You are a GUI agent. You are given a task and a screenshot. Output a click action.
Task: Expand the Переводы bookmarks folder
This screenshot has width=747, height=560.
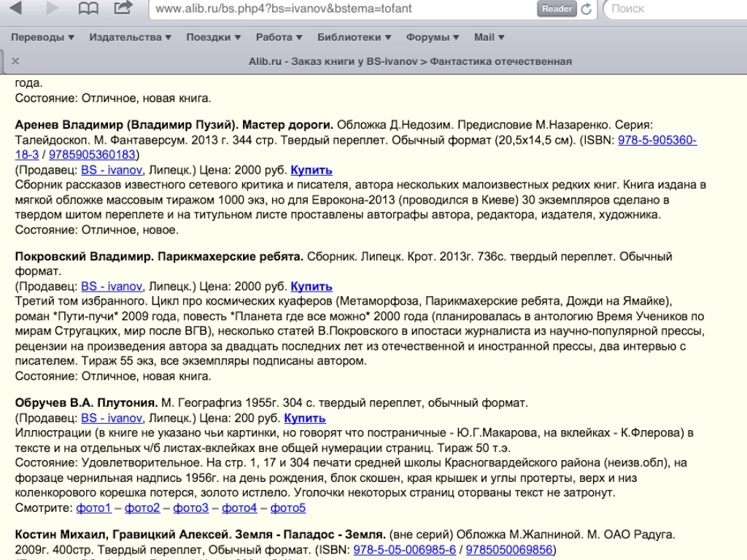tap(42, 37)
